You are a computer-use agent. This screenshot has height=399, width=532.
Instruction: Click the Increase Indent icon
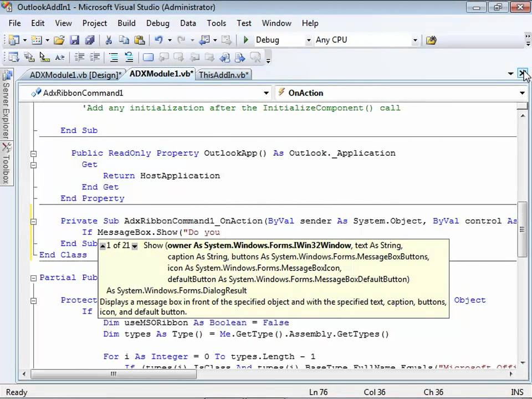95,57
